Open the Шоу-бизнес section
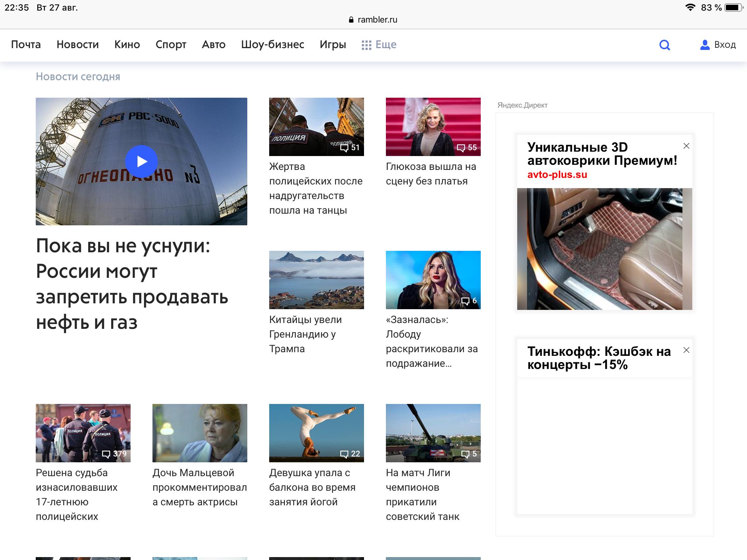The width and height of the screenshot is (747, 560). coord(272,44)
